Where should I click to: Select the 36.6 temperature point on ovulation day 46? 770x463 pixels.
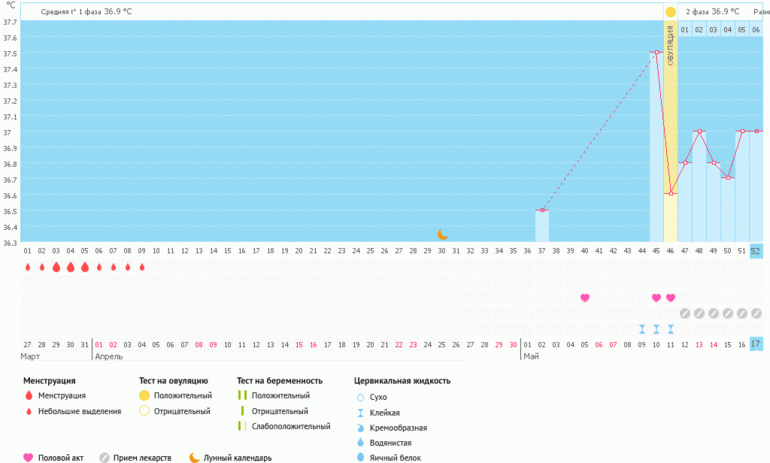(670, 194)
